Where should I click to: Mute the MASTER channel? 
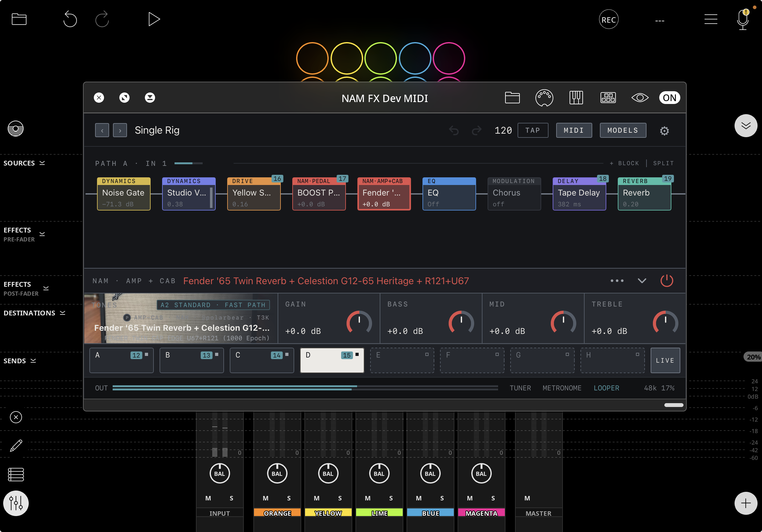pyautogui.click(x=527, y=498)
